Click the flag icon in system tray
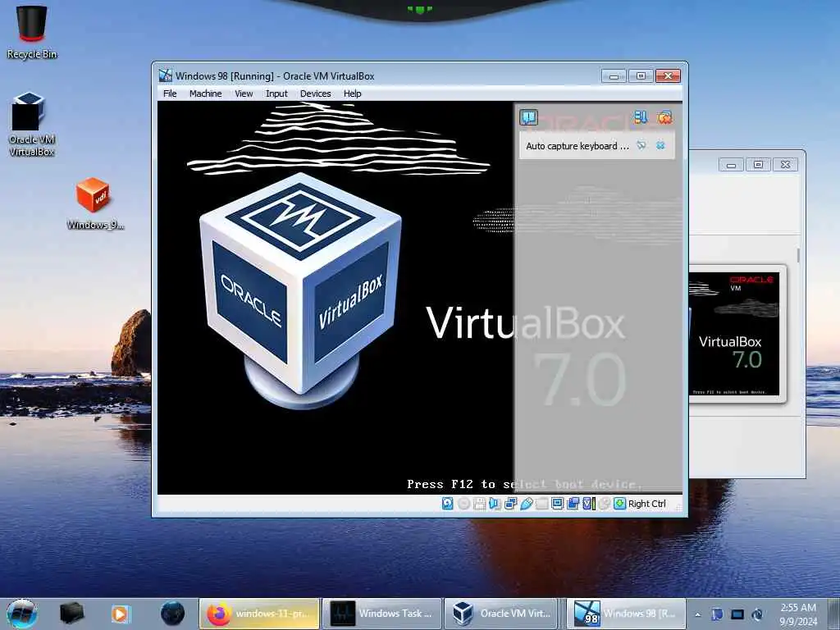This screenshot has height=630, width=840. click(x=717, y=614)
